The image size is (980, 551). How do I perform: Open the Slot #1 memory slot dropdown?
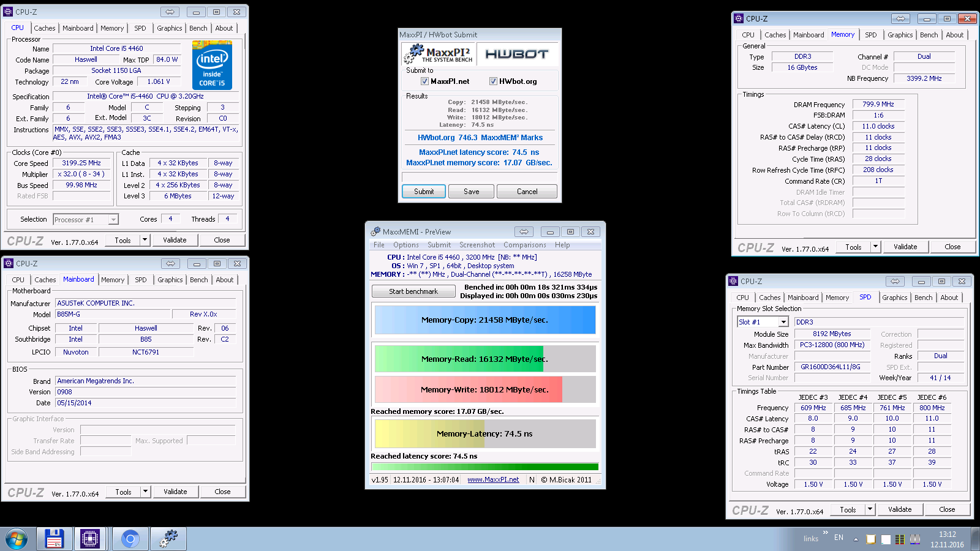click(x=783, y=322)
